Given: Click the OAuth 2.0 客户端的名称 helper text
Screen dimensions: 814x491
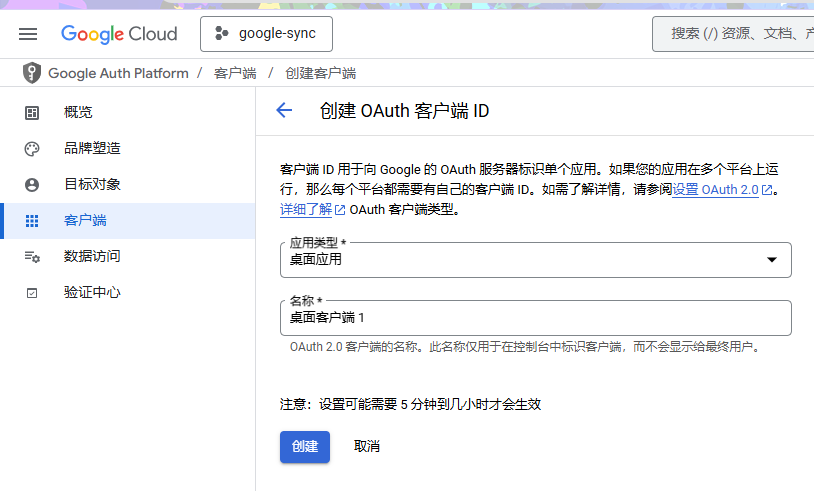Looking at the screenshot, I should 524,347.
